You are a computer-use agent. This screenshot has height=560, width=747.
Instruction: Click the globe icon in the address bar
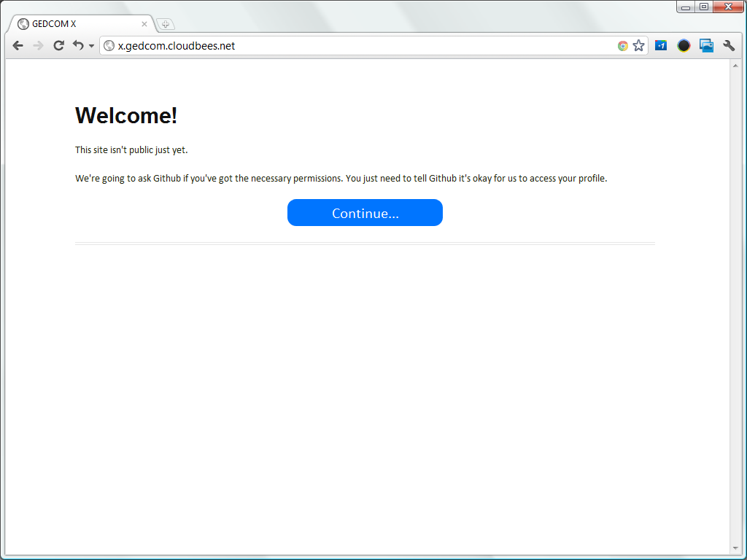109,46
